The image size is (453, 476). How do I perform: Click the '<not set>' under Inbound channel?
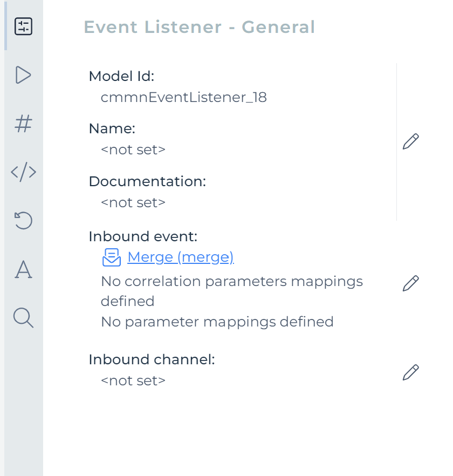click(x=133, y=380)
